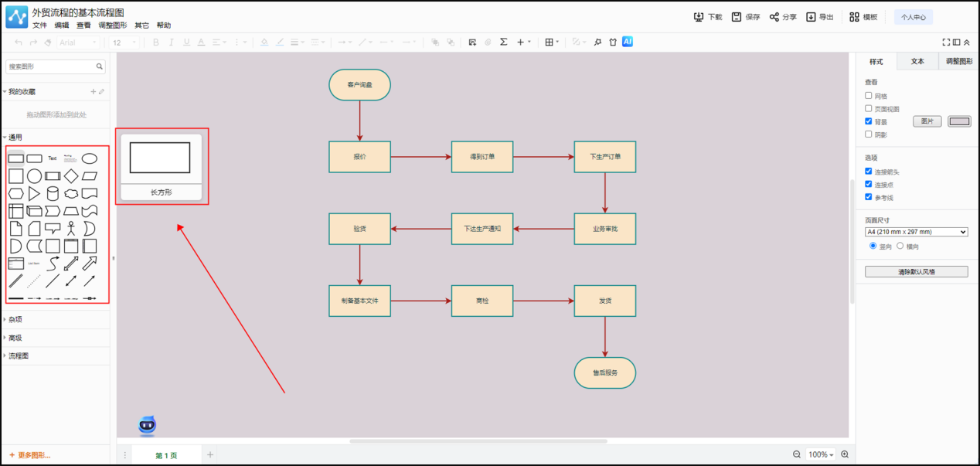Choose the cylinder shape in the shape library
The image size is (980, 466).
(x=53, y=193)
